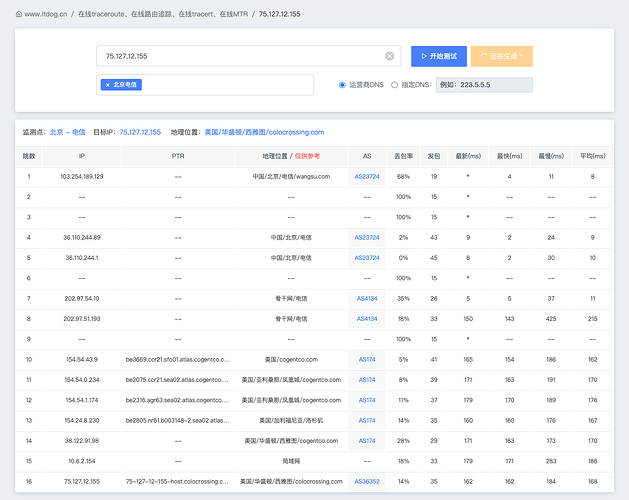629x500 pixels.
Task: Open AS23724 link in hop 1 row
Action: click(367, 177)
